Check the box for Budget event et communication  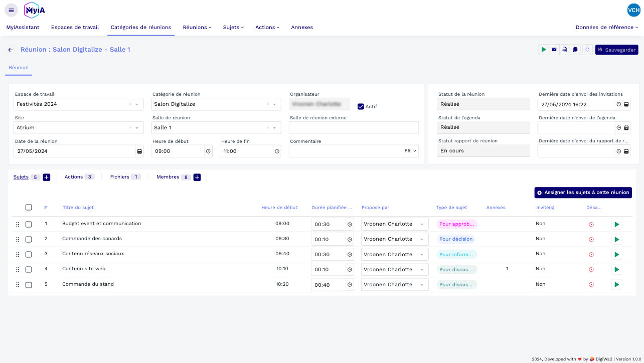[x=29, y=224]
